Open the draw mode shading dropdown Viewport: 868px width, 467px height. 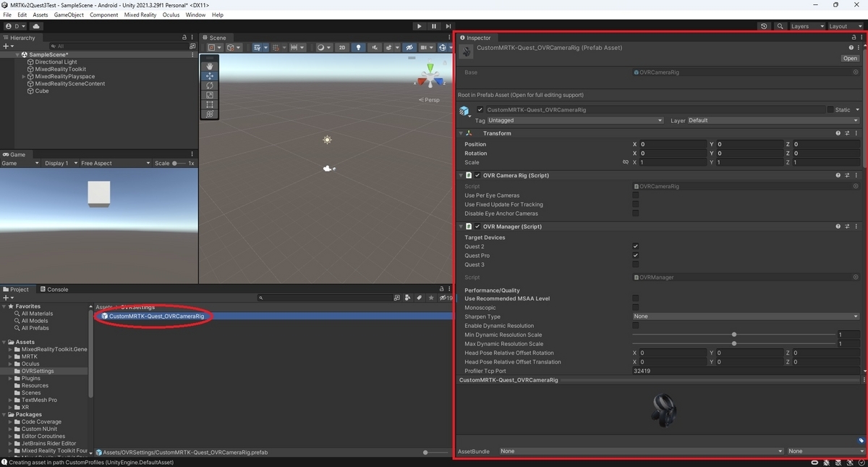tap(324, 48)
